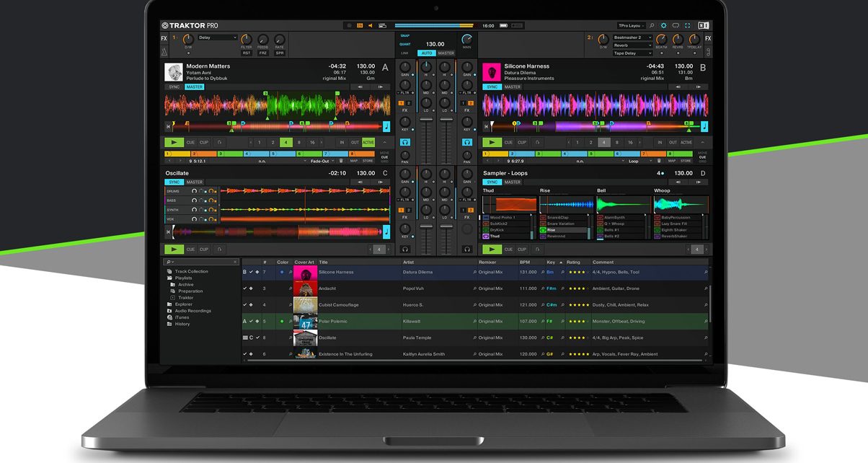Image resolution: width=868 pixels, height=463 pixels.
Task: Toggle SYNC on Deck A
Action: (x=174, y=87)
